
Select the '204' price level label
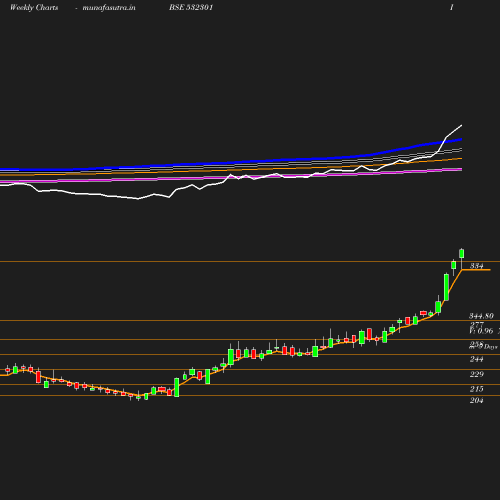(x=477, y=400)
